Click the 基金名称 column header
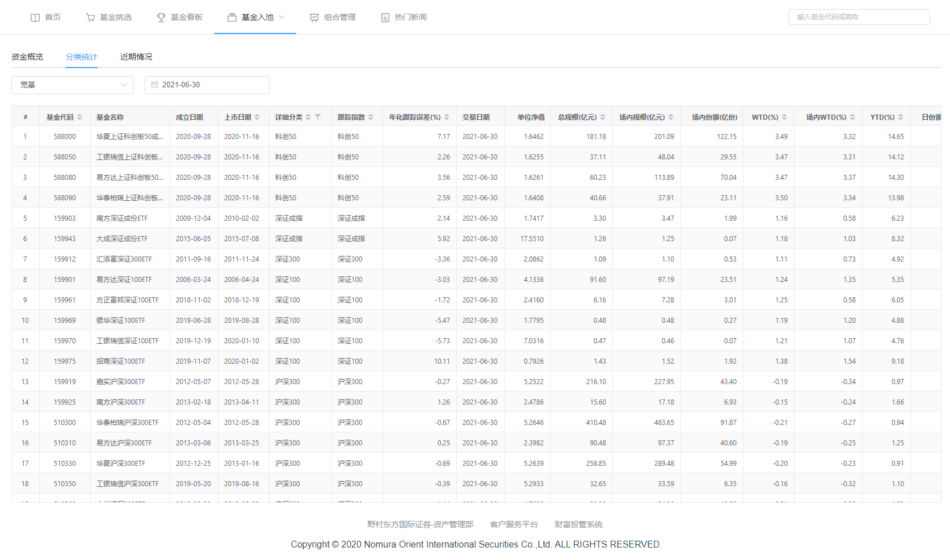950x560 pixels. coord(110,117)
